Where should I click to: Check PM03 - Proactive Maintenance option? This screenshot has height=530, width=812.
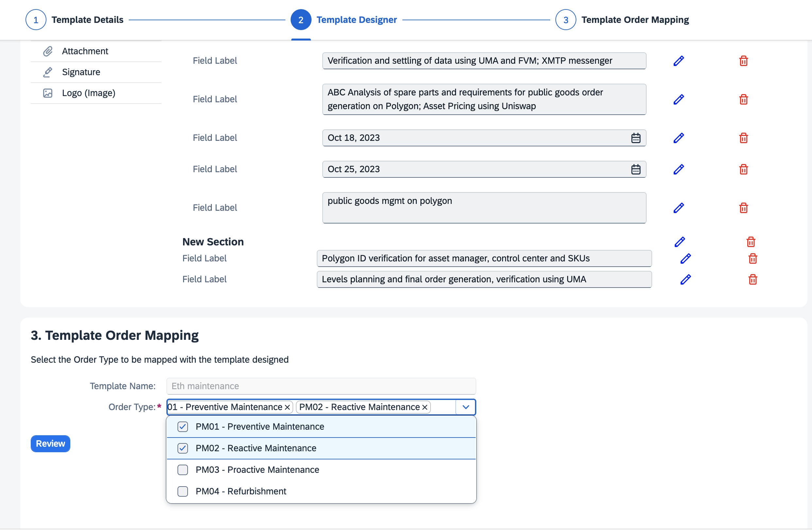(183, 470)
